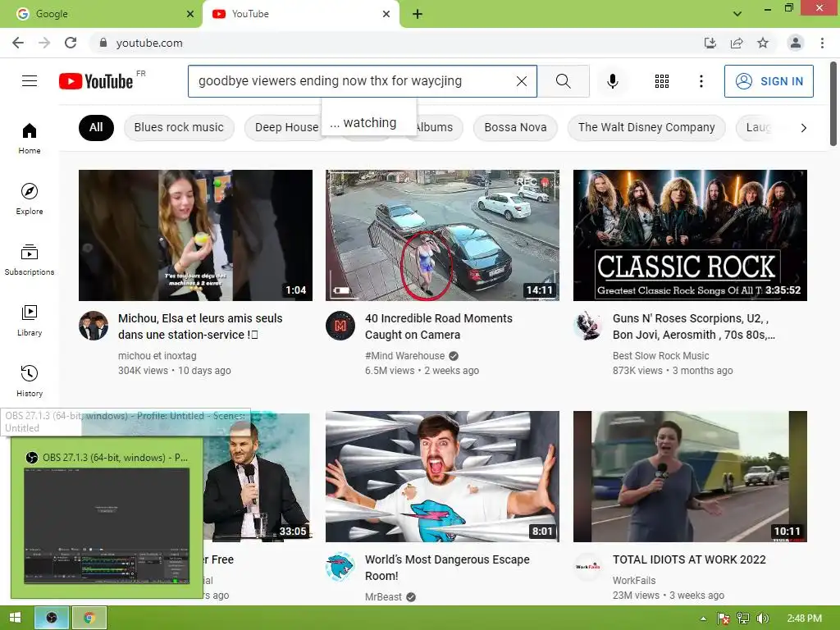The image size is (840, 630).
Task: Open the WorkFails channel avatar
Action: point(587,567)
